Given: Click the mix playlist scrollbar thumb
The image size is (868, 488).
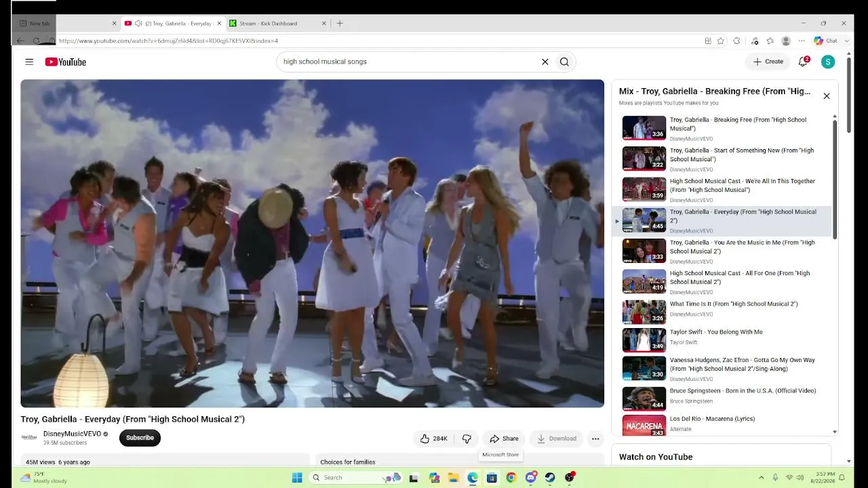Looking at the screenshot, I should tap(835, 180).
